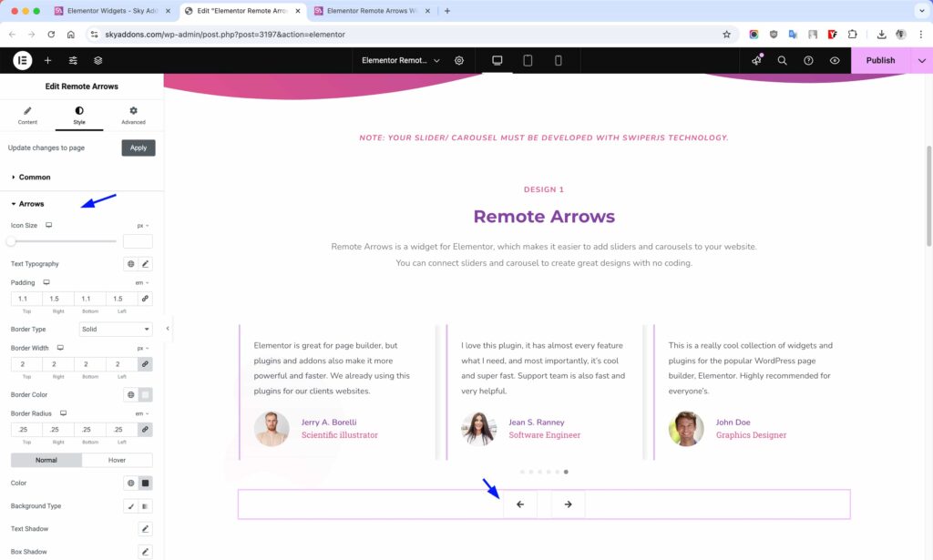Open page settings gear icon in top bar
Image resolution: width=933 pixels, height=560 pixels.
[x=459, y=60]
